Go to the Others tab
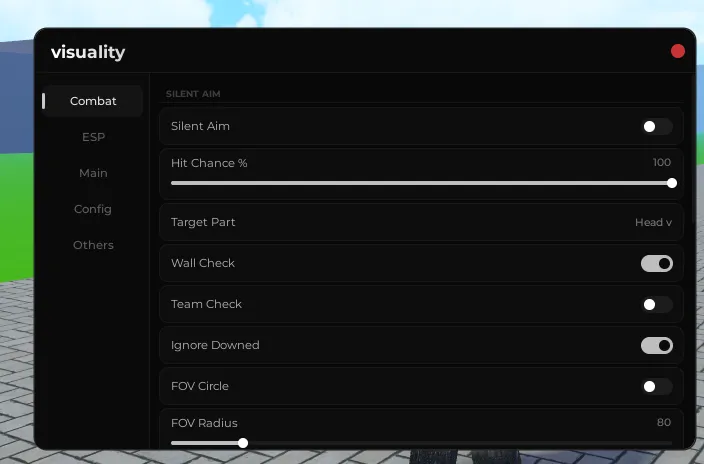 pyautogui.click(x=93, y=245)
